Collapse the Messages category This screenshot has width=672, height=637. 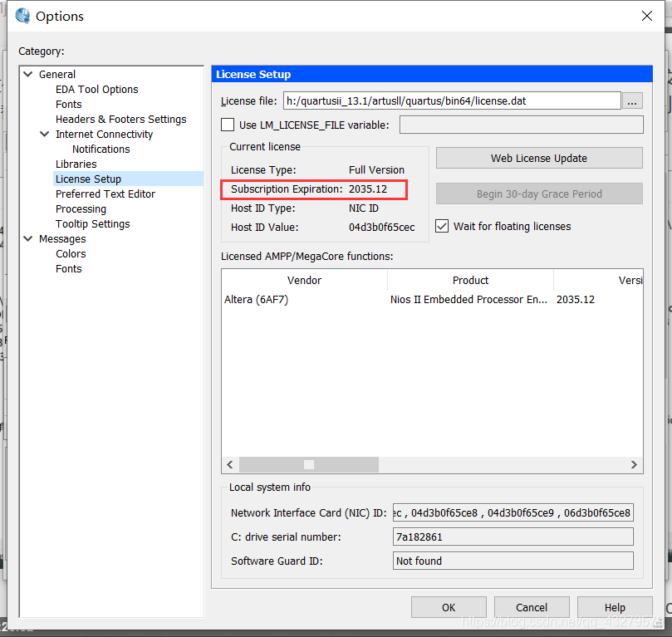pyautogui.click(x=28, y=238)
